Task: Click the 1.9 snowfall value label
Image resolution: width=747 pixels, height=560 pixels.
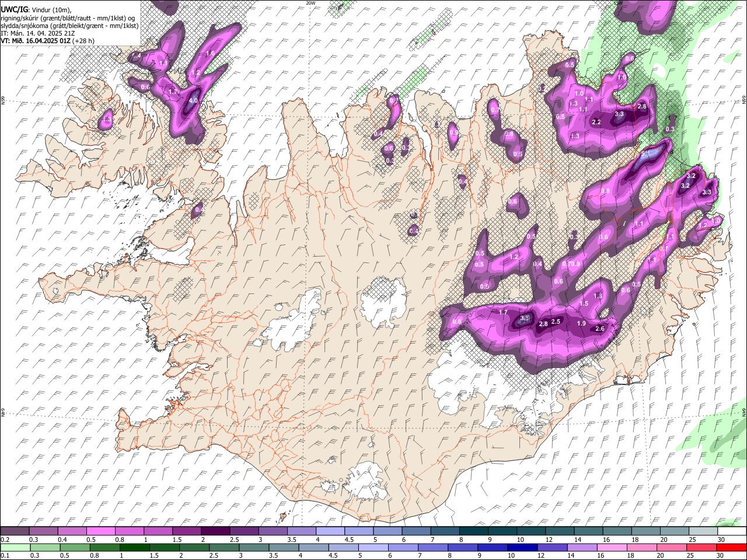Action: (x=581, y=324)
